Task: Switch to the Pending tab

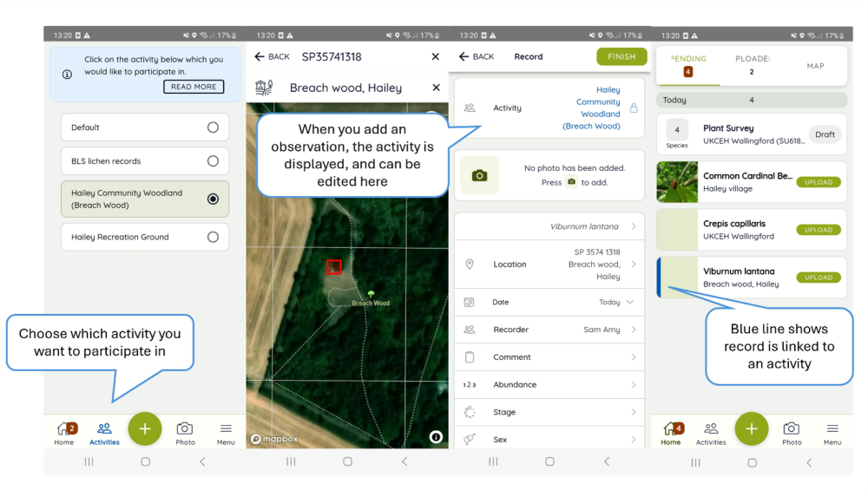Action: coord(688,65)
